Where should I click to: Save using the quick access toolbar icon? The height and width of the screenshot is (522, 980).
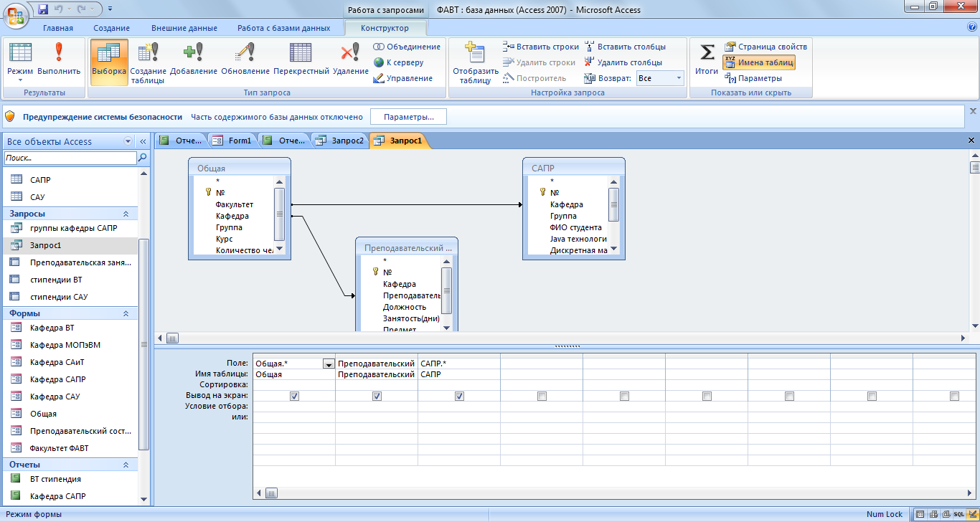43,9
